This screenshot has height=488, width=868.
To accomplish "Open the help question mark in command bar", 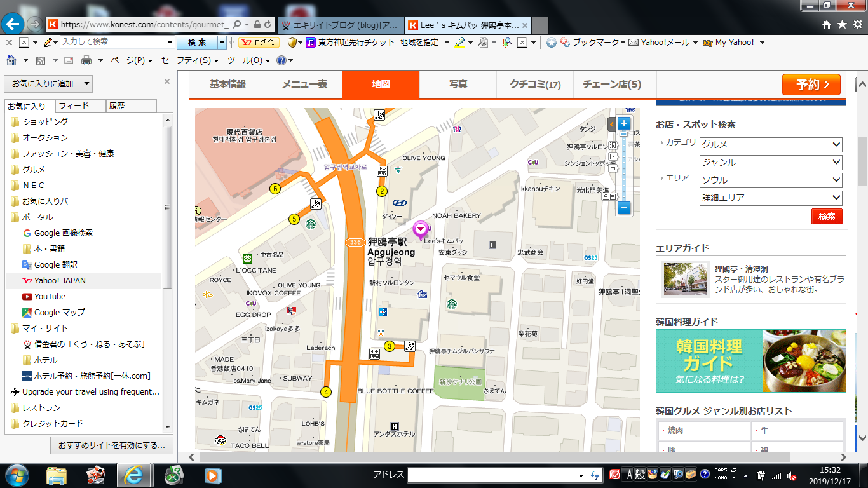I will coord(281,60).
